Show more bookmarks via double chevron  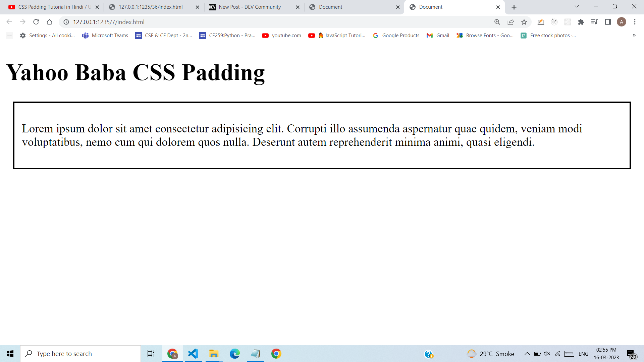634,35
